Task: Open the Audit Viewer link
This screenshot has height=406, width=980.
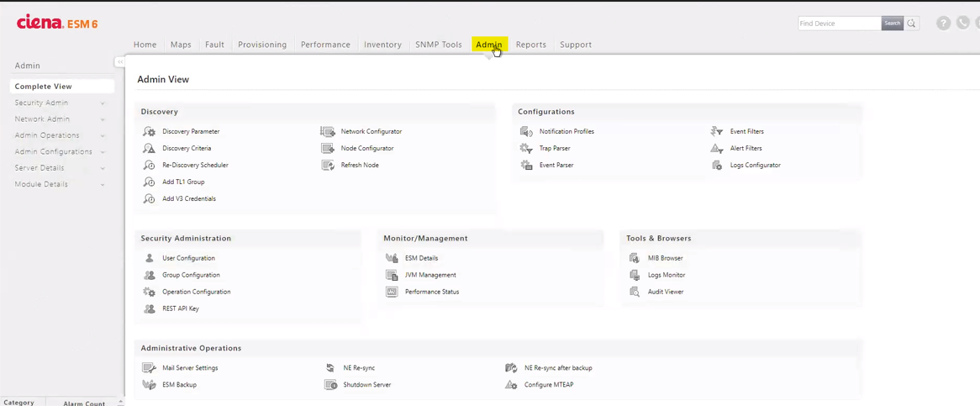Action: tap(666, 292)
